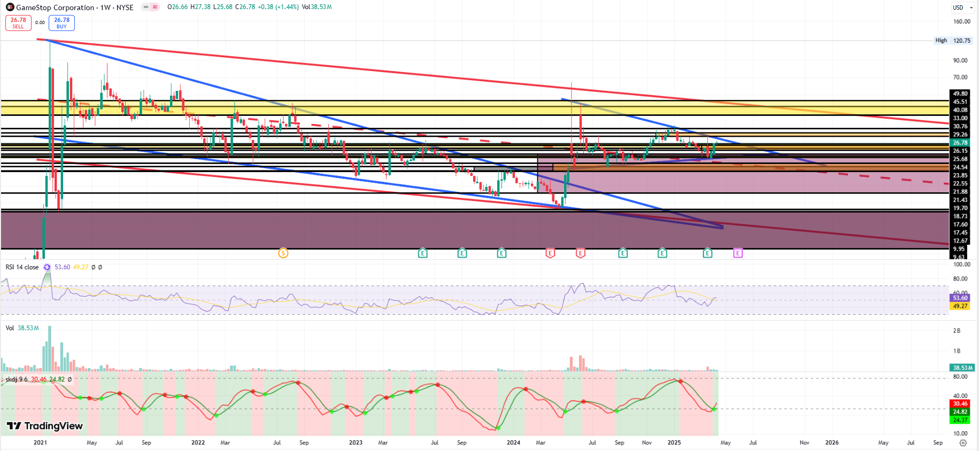
Task: Click the yellow 49.27 RSI axis label
Action: click(960, 306)
